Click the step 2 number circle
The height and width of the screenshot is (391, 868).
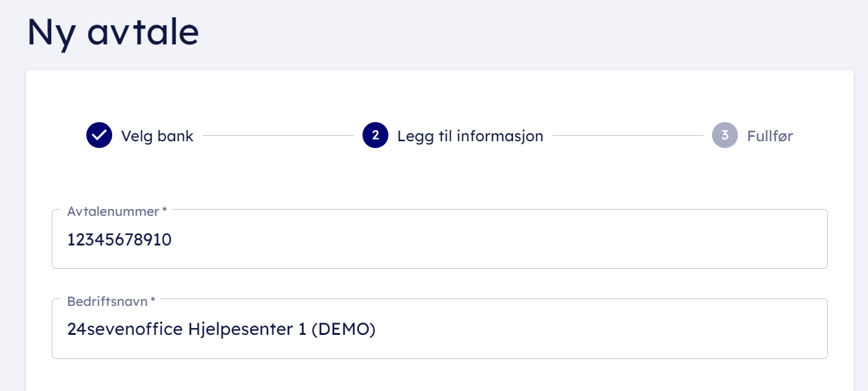tap(375, 136)
